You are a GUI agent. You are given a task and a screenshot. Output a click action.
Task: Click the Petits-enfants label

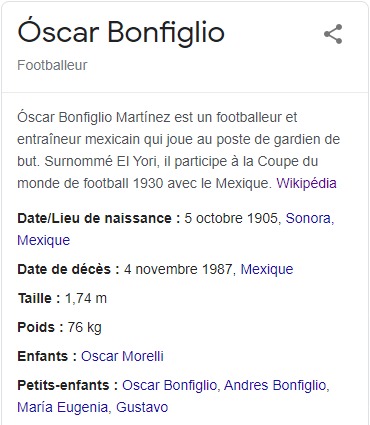point(68,385)
